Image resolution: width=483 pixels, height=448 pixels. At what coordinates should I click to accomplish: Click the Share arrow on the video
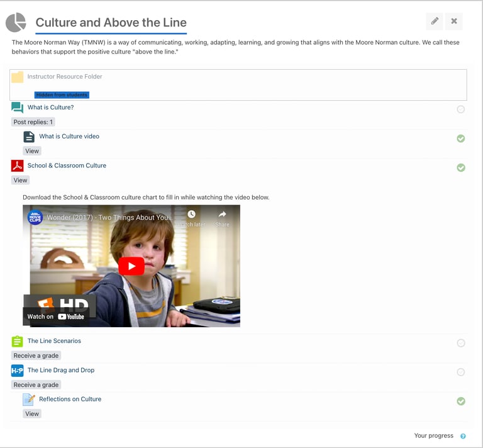(x=222, y=214)
